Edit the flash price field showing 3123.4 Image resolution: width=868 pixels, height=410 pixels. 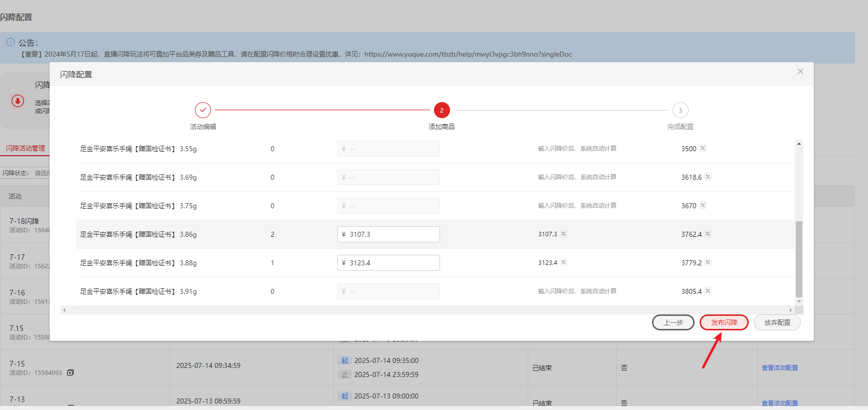388,263
